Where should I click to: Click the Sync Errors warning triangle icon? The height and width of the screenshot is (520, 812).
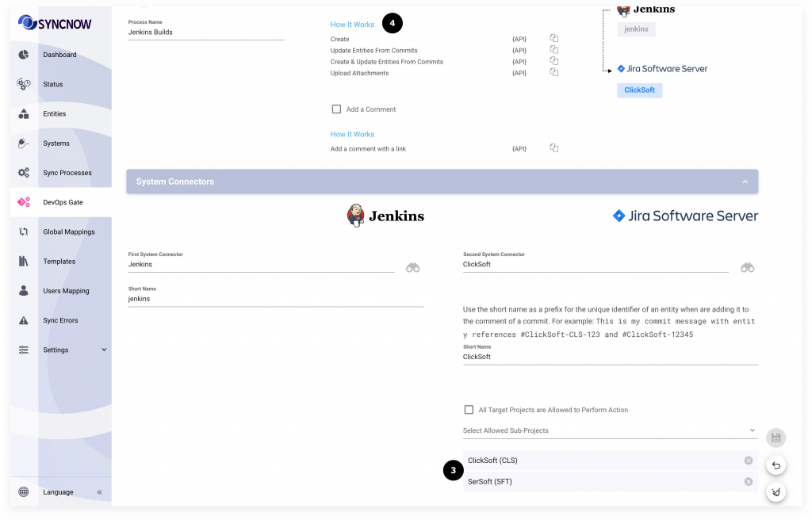pyautogui.click(x=23, y=320)
